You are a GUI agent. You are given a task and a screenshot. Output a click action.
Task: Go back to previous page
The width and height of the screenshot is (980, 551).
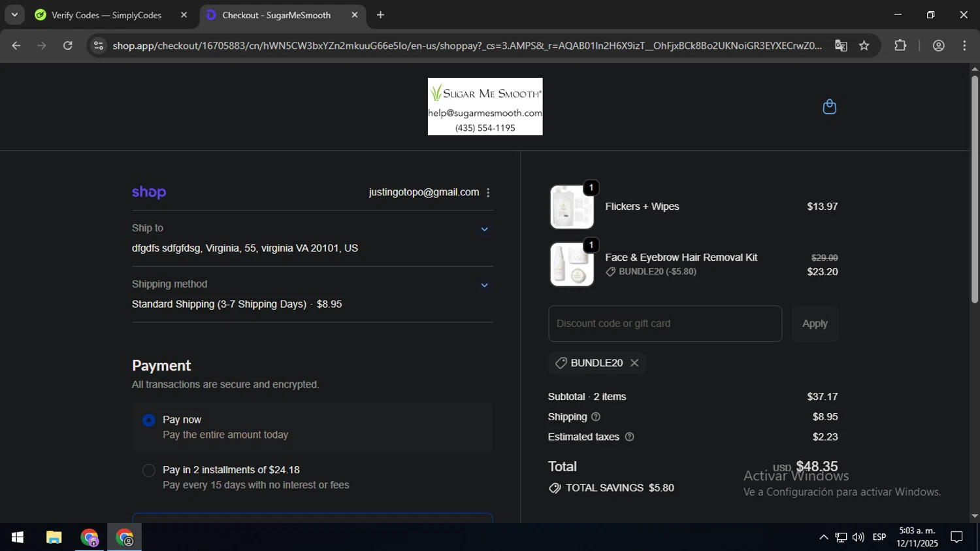point(16,46)
